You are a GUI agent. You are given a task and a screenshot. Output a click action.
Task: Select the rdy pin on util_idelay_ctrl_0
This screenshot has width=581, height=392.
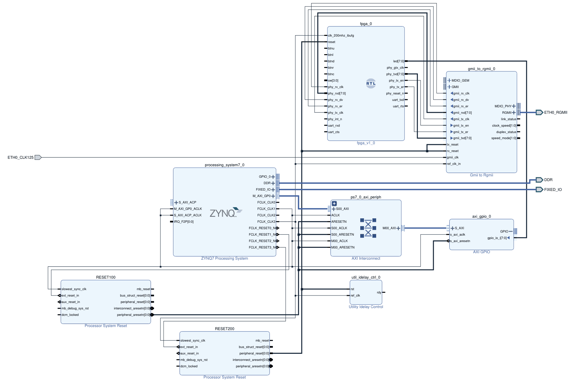tap(379, 292)
